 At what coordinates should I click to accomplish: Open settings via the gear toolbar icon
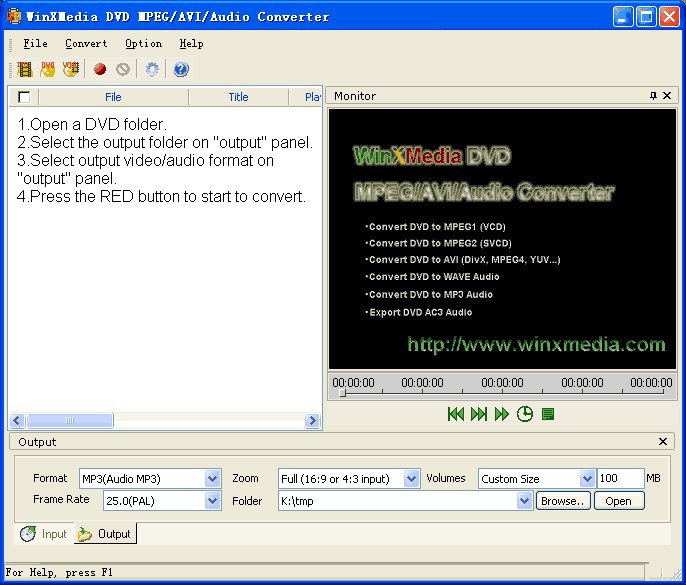coord(152,69)
